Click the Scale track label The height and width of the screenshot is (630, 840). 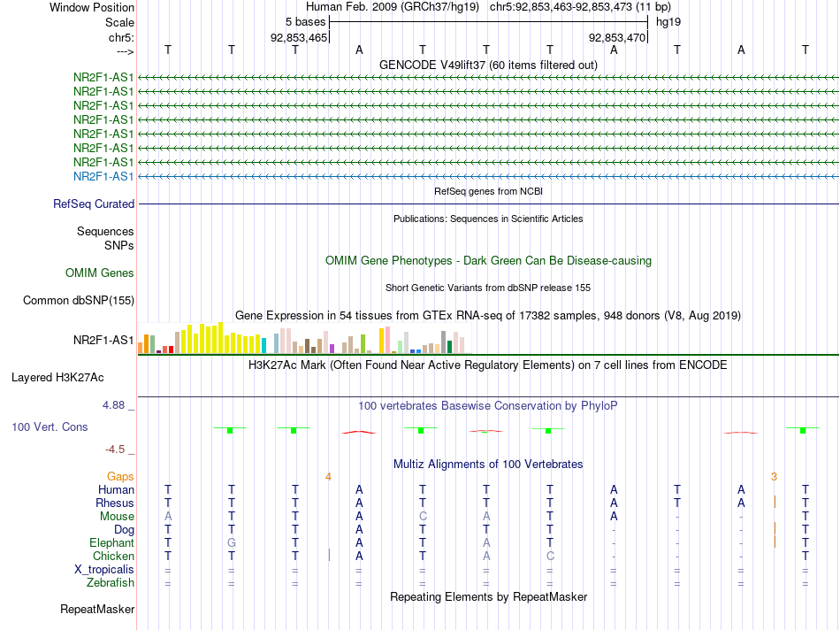tap(120, 22)
